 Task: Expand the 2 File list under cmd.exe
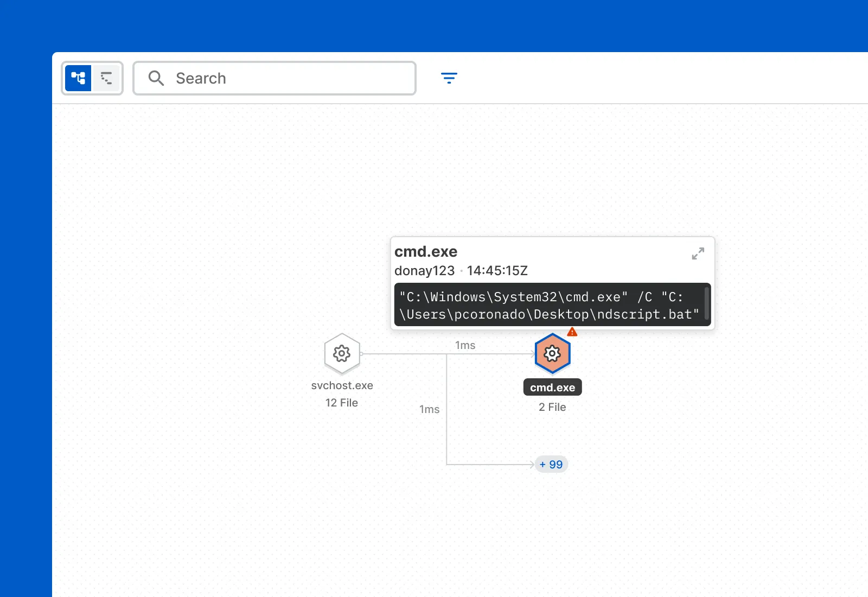552,407
